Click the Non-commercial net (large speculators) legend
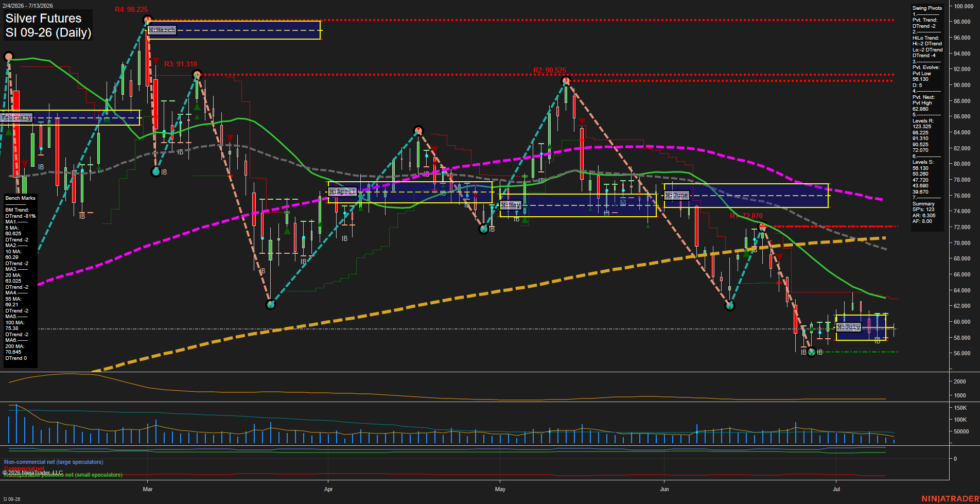The image size is (980, 504). (x=54, y=462)
